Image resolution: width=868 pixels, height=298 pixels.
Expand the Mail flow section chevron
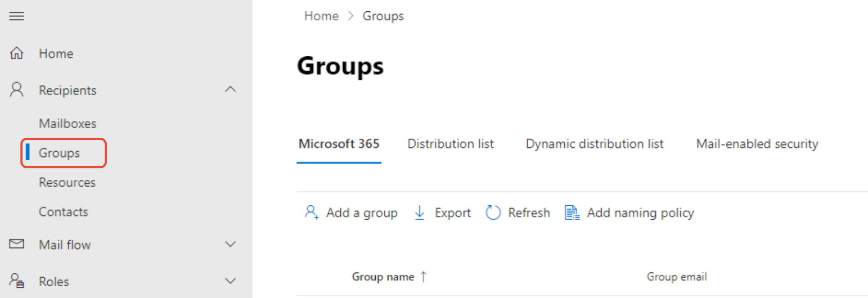coord(230,244)
